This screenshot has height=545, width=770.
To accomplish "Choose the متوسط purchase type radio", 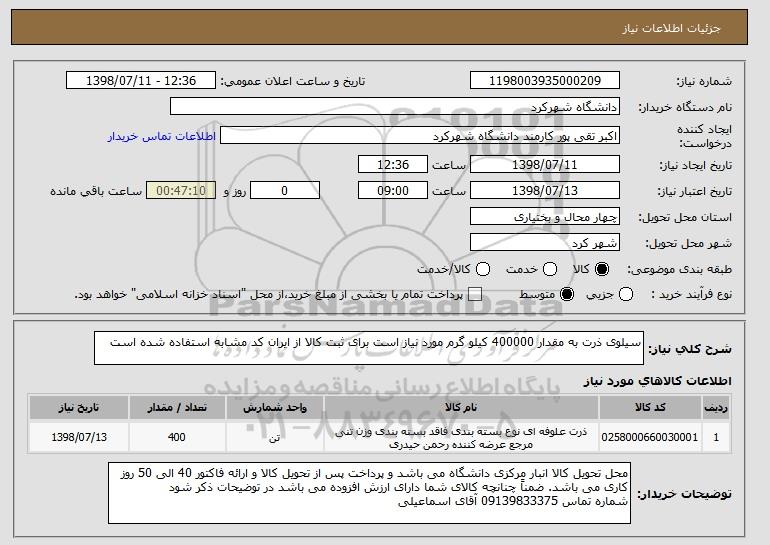I will point(567,294).
